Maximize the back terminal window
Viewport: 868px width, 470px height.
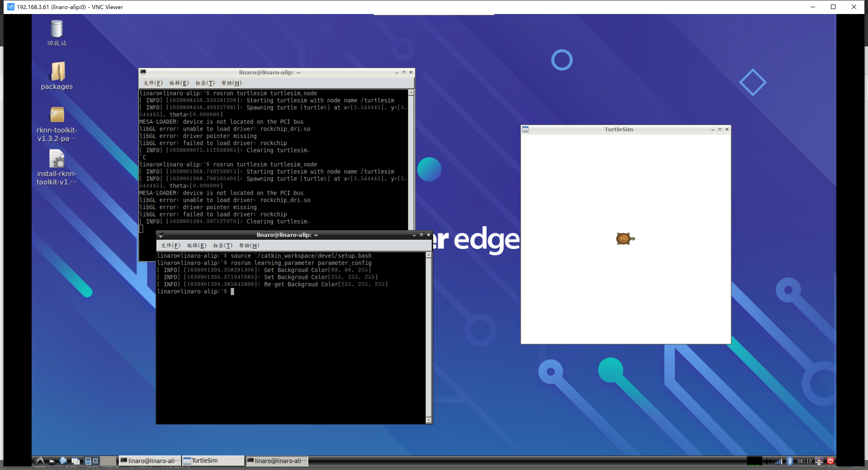(404, 72)
